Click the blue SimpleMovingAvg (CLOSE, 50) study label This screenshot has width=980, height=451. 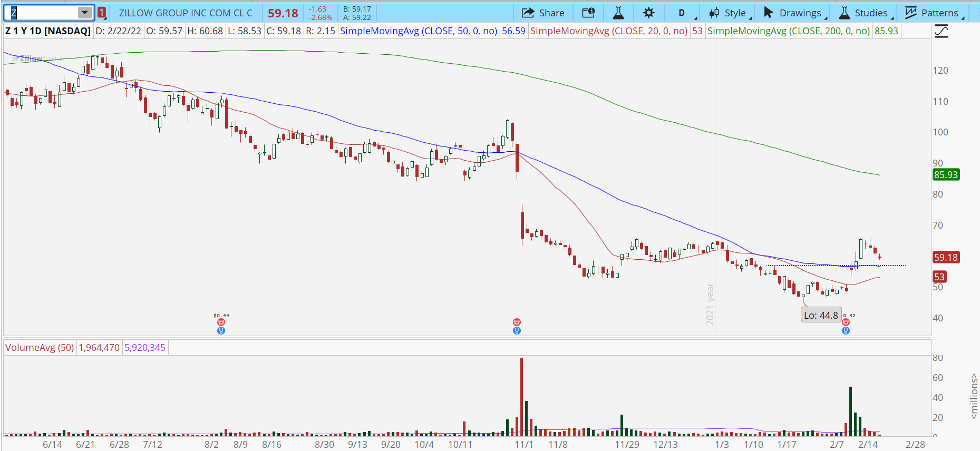419,31
